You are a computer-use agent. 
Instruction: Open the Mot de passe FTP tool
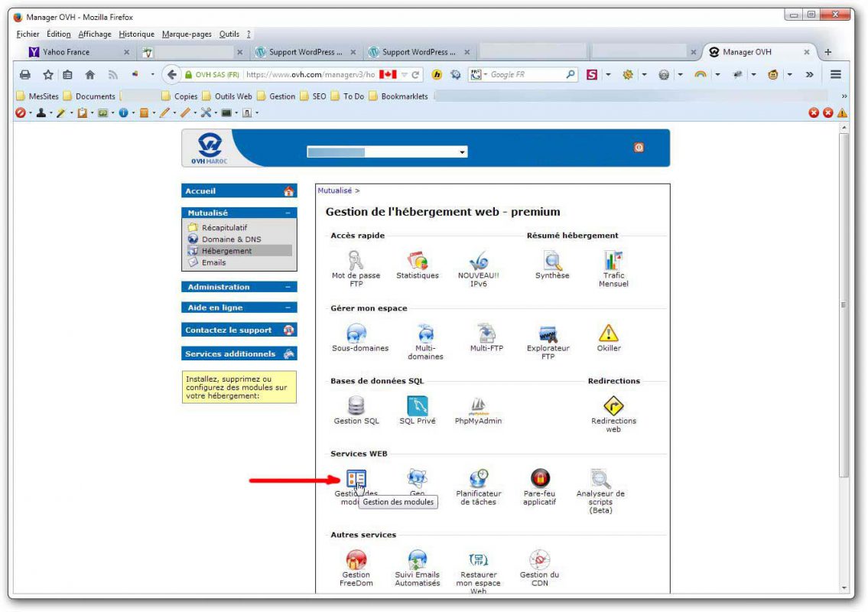pos(356,260)
